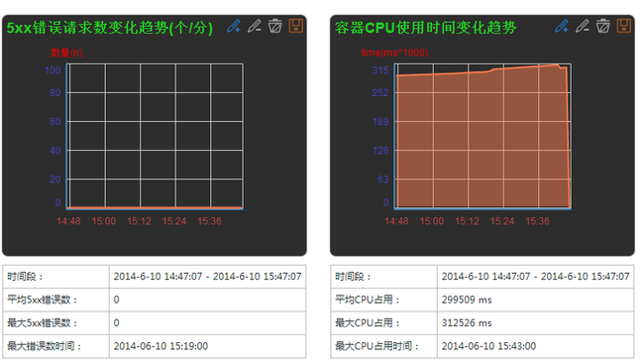644x364 pixels.
Task: Click 最大CPU占用时间 label cell
Action: pos(384,346)
